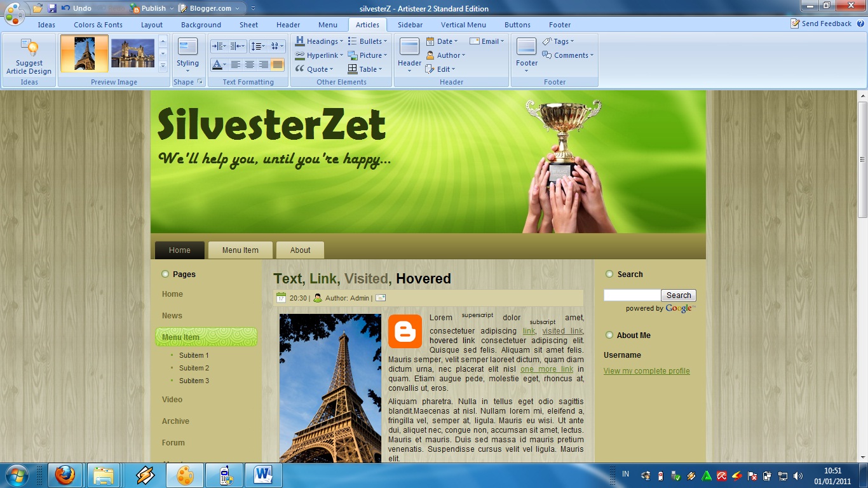The height and width of the screenshot is (488, 868).
Task: Toggle left text alignment
Action: pyautogui.click(x=235, y=64)
